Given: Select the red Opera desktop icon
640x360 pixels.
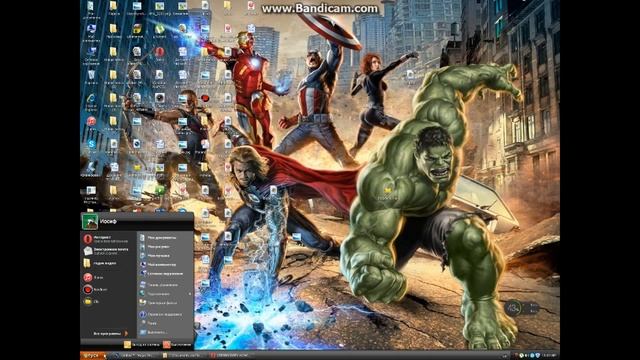Looking at the screenshot, I should (160, 52).
